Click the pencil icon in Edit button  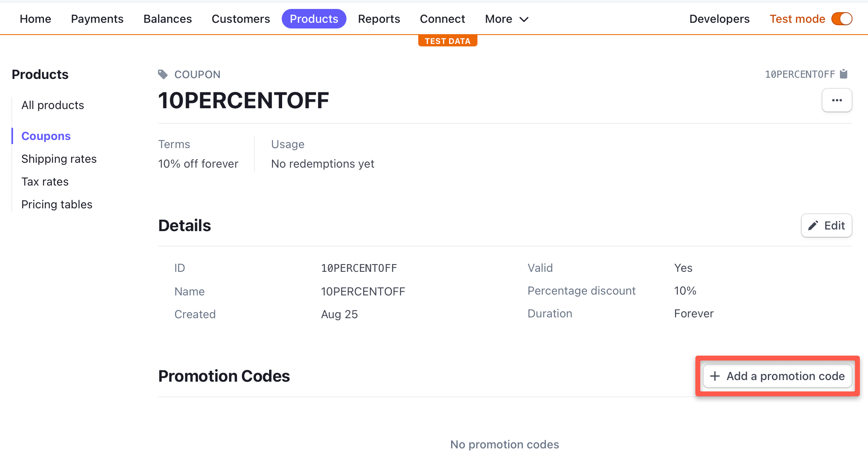[813, 225]
